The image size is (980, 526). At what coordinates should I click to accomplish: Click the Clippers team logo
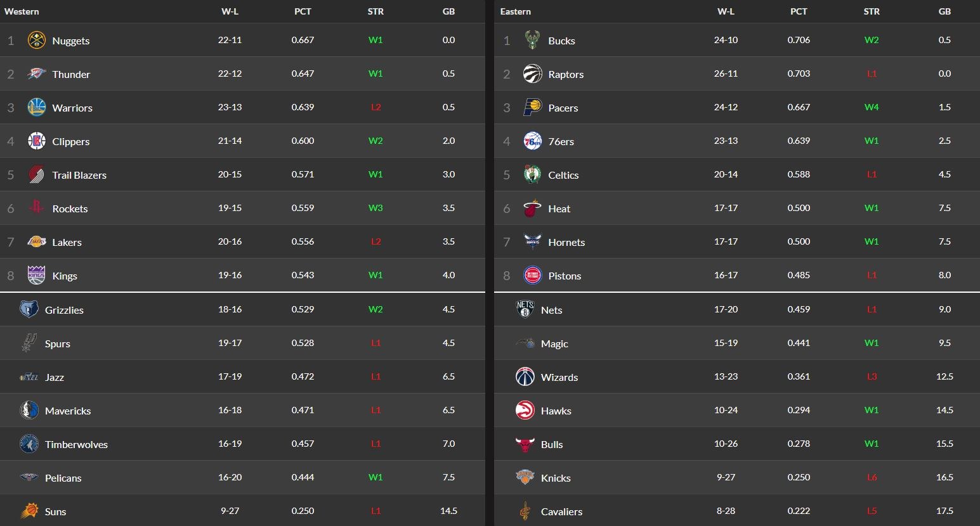pyautogui.click(x=37, y=141)
